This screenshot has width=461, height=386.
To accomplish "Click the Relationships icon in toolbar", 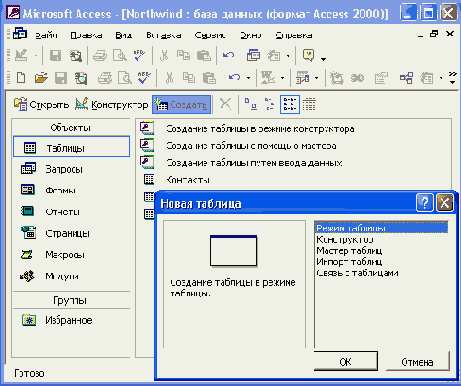I will tap(406, 78).
